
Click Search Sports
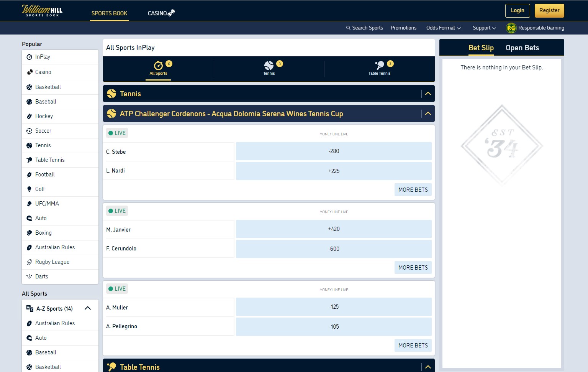(x=364, y=28)
